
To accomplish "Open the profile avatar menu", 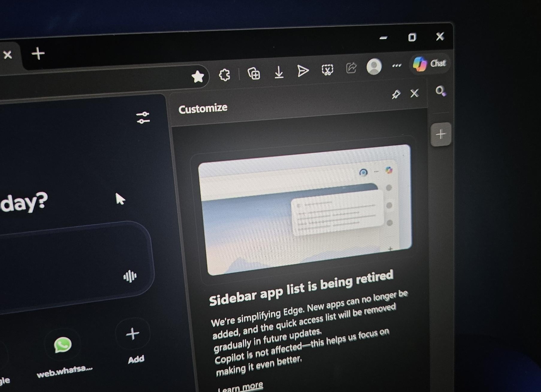I will (374, 66).
